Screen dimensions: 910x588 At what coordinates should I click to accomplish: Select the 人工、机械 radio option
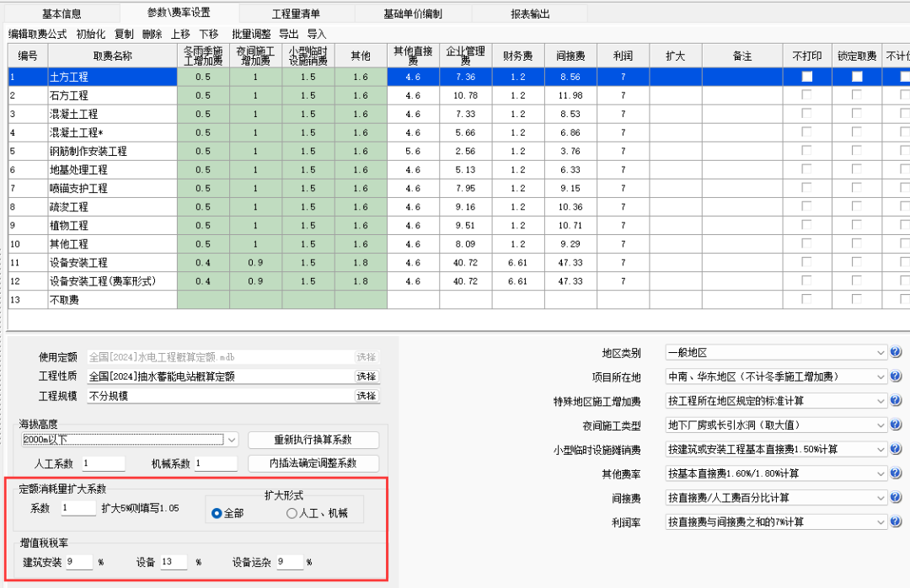click(292, 513)
